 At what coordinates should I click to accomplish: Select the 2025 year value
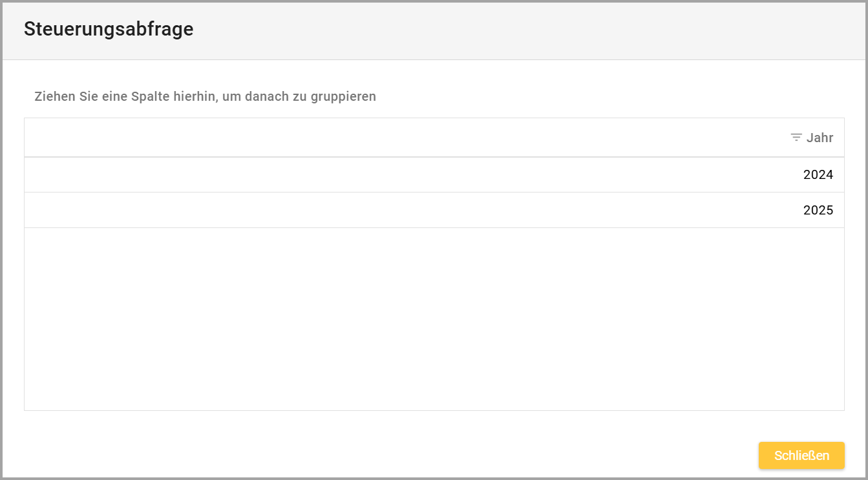[818, 210]
